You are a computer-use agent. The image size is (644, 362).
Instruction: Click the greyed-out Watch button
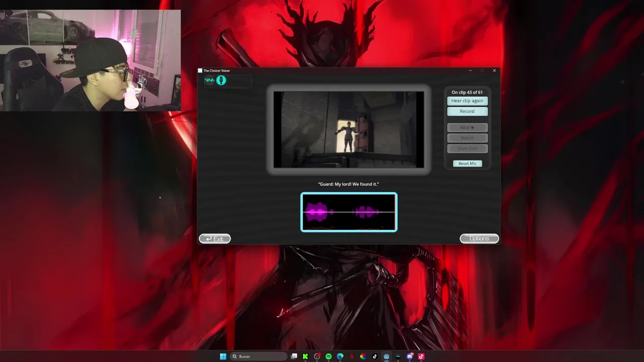tap(467, 138)
